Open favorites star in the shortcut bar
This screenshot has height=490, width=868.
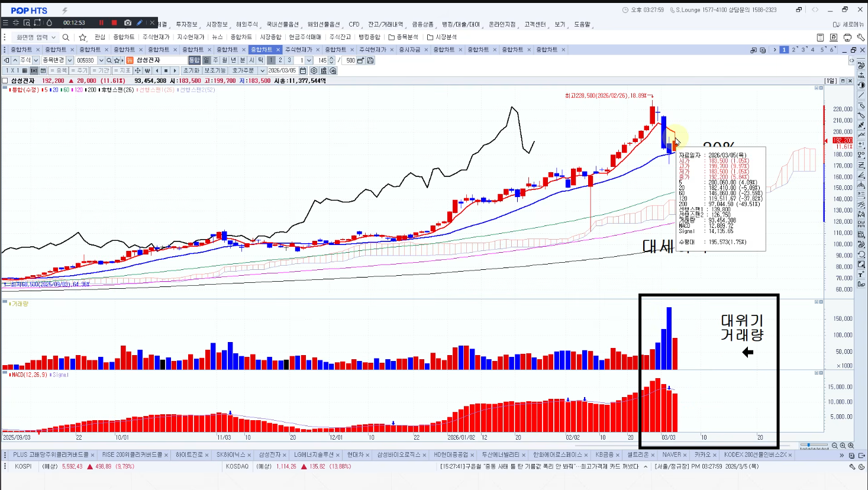tap(82, 37)
